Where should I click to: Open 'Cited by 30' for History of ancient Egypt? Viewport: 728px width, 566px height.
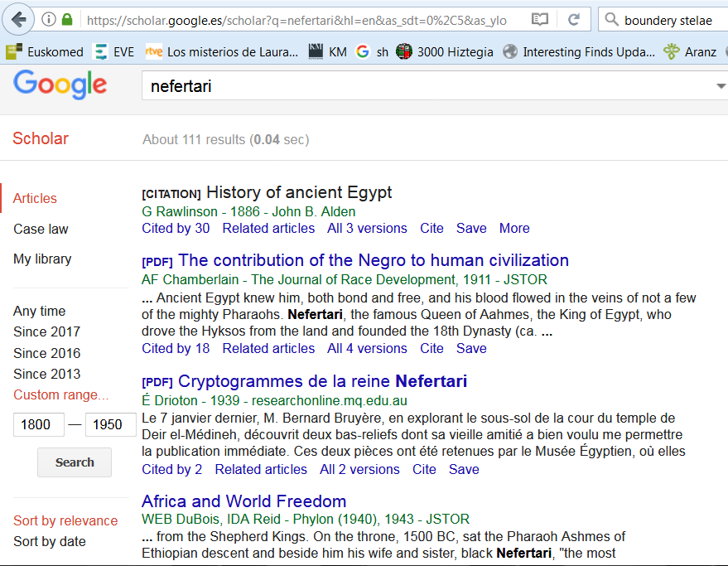[x=176, y=228]
